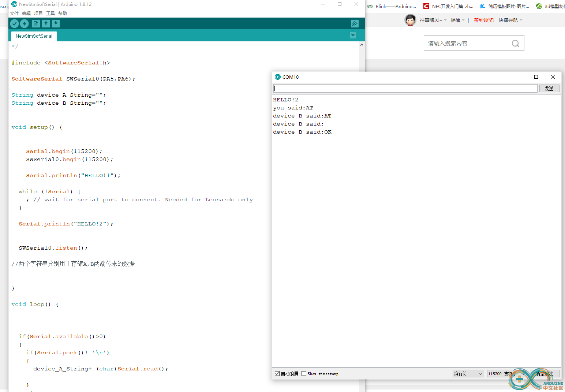Screen dimensions: 565x392
Task: Click the void loop() code line
Action: (35, 304)
